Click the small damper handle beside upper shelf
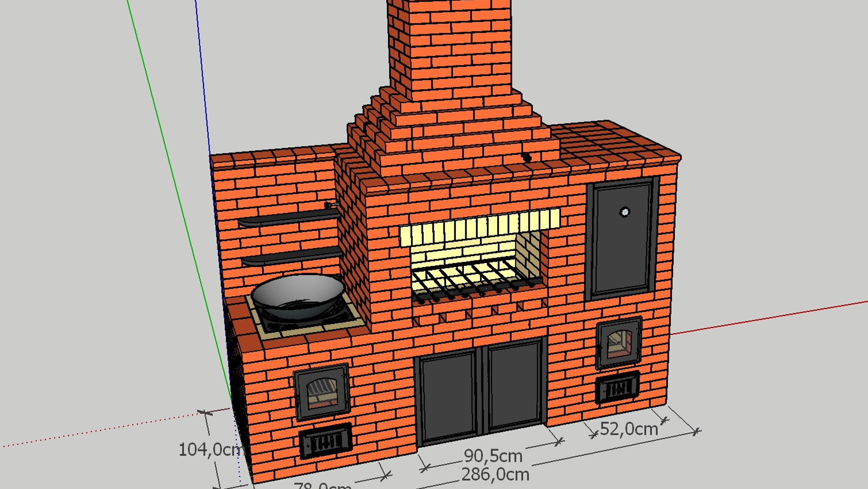 [x=331, y=205]
